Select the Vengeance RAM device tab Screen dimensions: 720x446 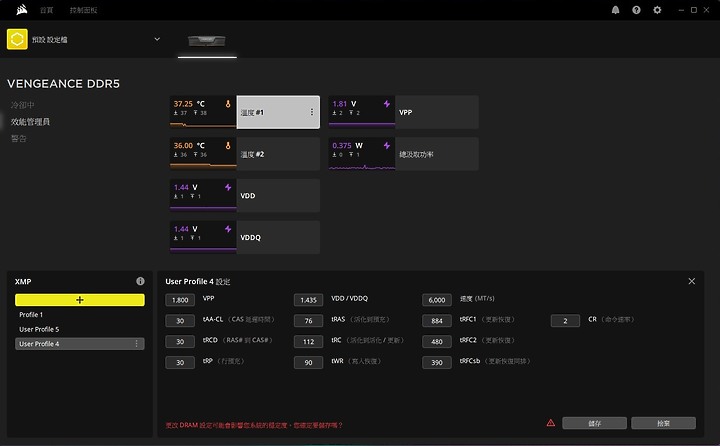click(x=207, y=41)
